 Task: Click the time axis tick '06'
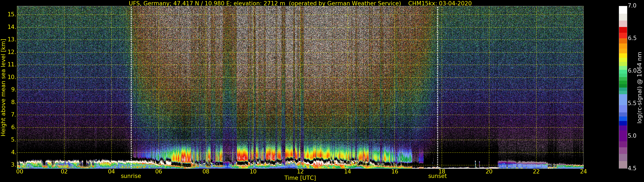click(x=158, y=172)
